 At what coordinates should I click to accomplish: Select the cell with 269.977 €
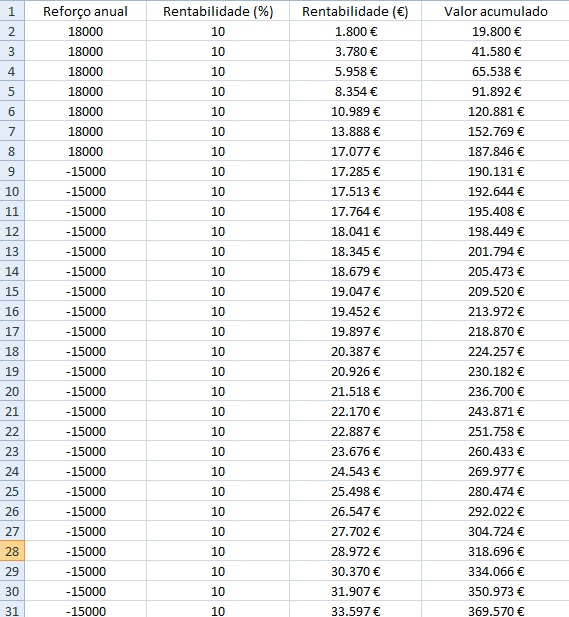pyautogui.click(x=495, y=471)
